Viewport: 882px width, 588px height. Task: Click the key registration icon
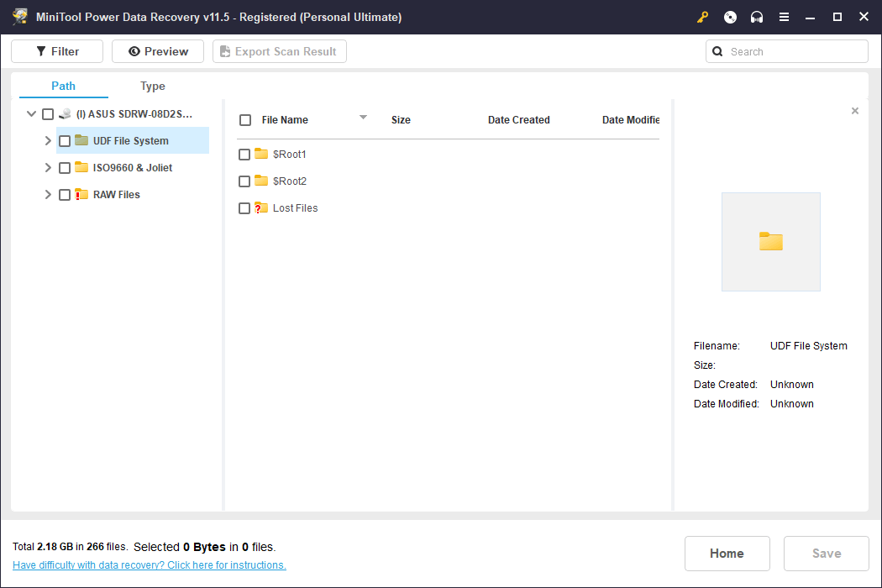tap(702, 18)
